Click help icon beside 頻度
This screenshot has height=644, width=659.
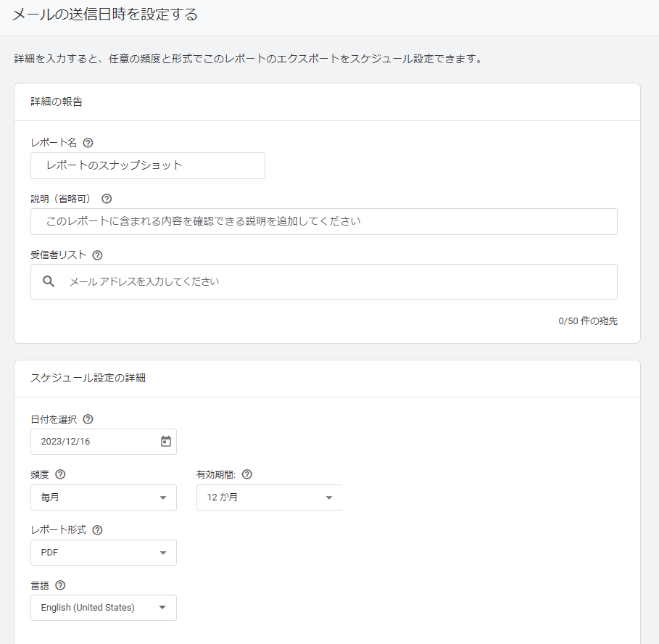(60, 474)
